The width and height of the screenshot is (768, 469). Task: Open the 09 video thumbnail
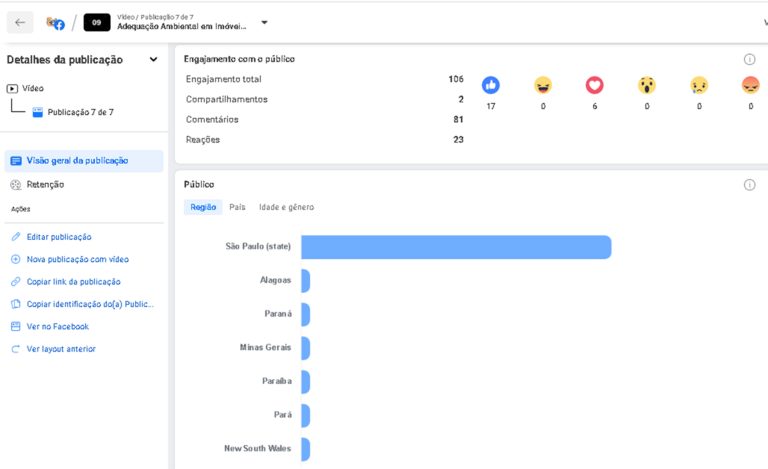[97, 23]
